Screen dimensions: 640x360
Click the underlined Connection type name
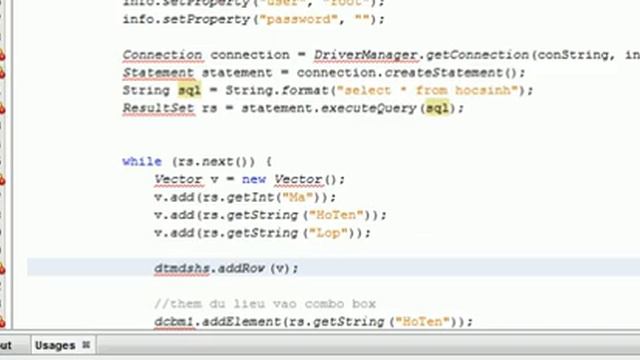click(x=162, y=55)
